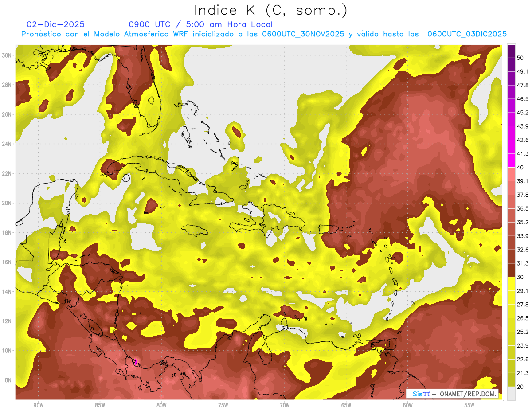The width and height of the screenshot is (532, 411).
Task: Pick the dark brown swatch between 30 and 31.3
Action: pos(511,270)
